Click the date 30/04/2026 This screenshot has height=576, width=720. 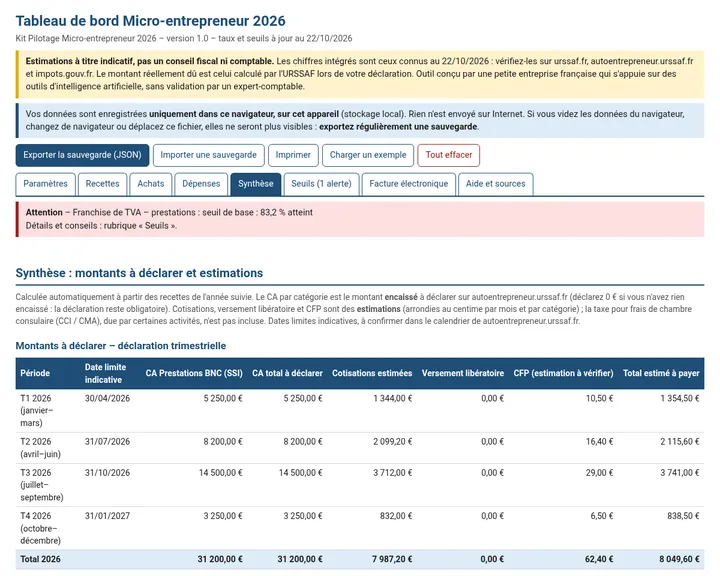tap(107, 398)
